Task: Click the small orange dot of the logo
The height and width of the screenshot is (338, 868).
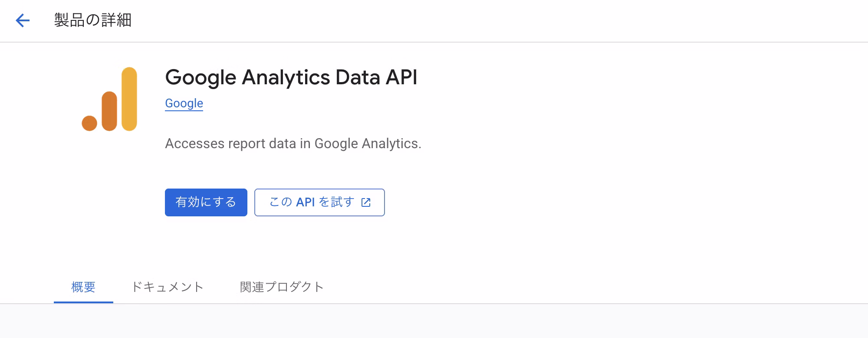Action: coord(89,123)
